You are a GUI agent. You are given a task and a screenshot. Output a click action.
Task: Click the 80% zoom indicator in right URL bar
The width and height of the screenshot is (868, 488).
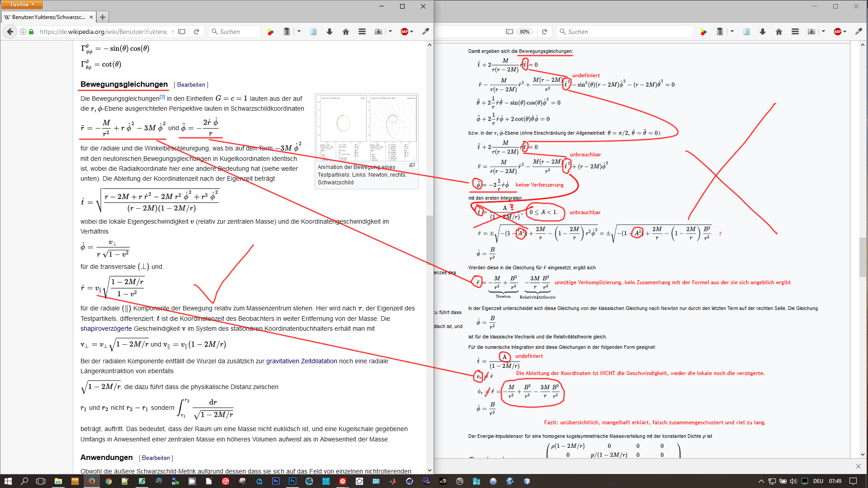pyautogui.click(x=524, y=32)
